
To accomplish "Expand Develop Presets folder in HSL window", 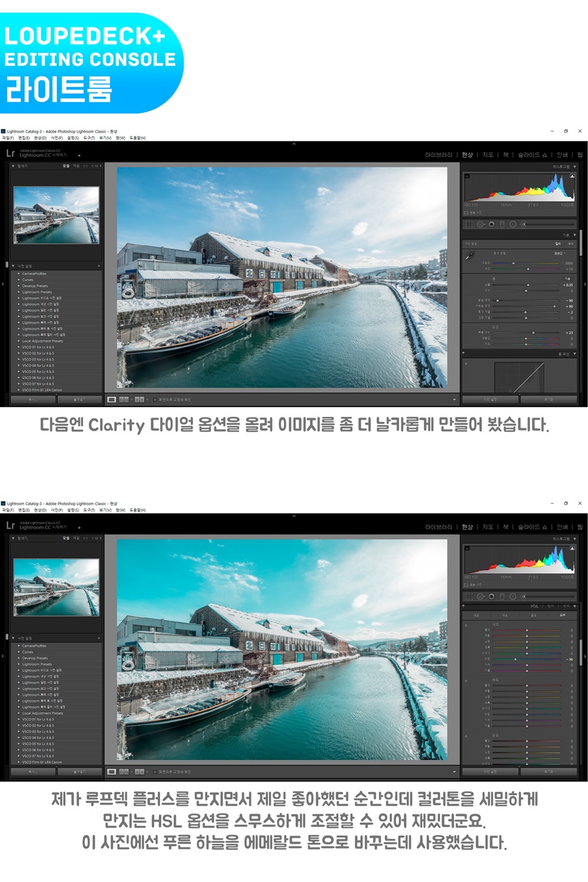I will click(x=19, y=658).
